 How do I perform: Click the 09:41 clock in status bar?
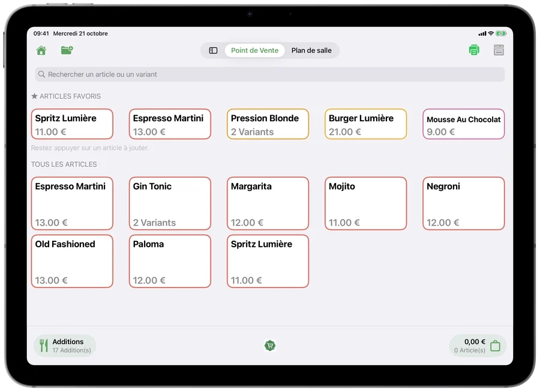click(41, 34)
